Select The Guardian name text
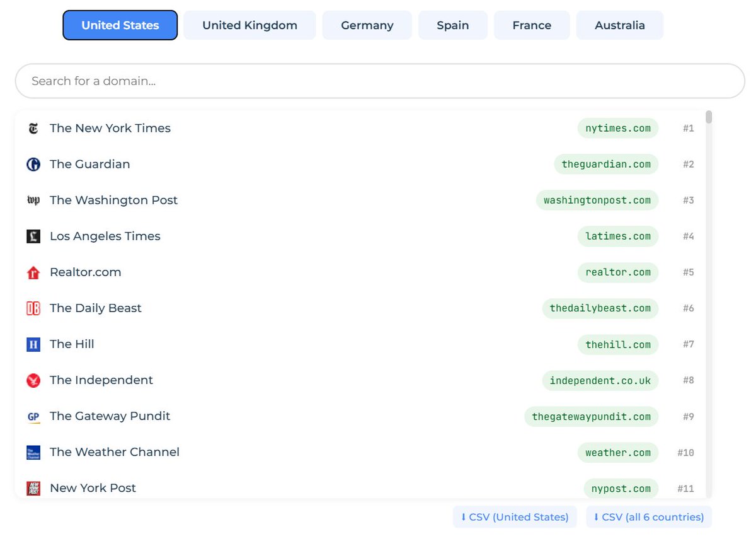This screenshot has width=756, height=541. click(90, 164)
